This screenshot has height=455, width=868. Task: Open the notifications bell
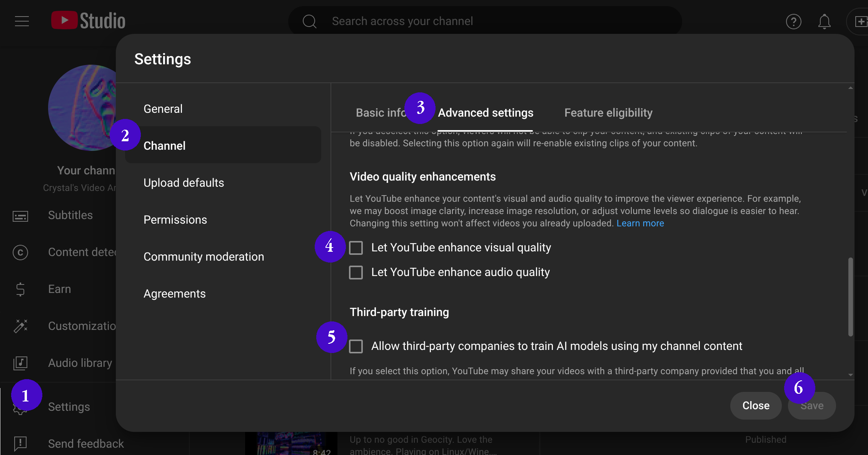824,22
